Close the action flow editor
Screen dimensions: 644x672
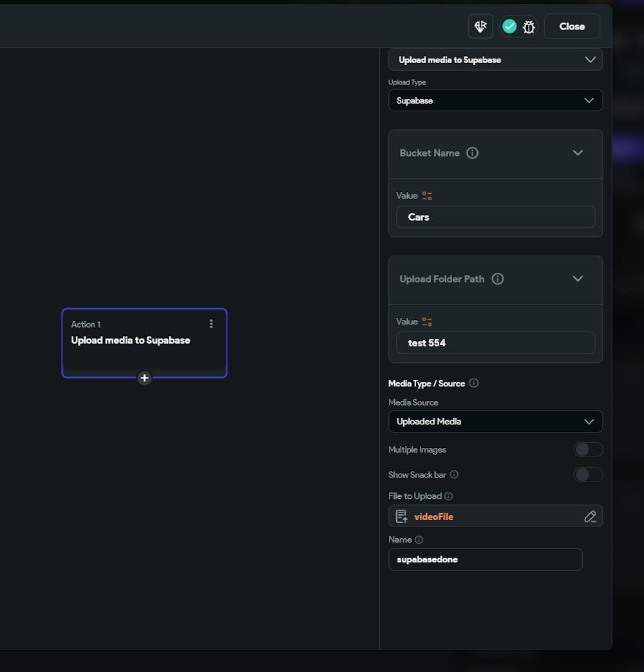coord(571,26)
